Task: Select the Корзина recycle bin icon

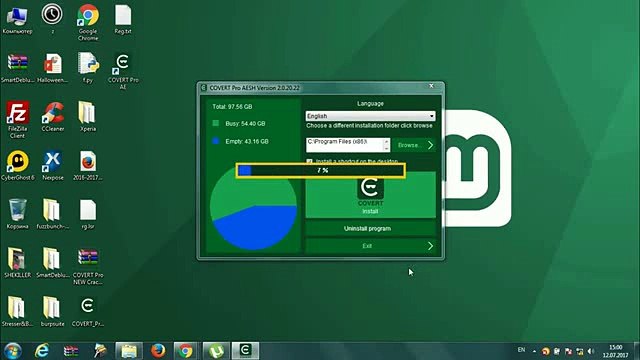Action: (x=18, y=214)
